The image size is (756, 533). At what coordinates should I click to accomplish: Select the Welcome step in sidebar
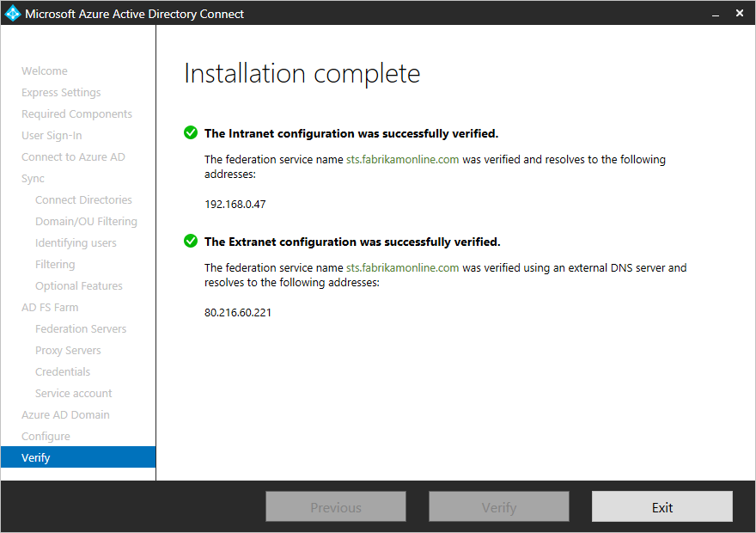[x=45, y=70]
